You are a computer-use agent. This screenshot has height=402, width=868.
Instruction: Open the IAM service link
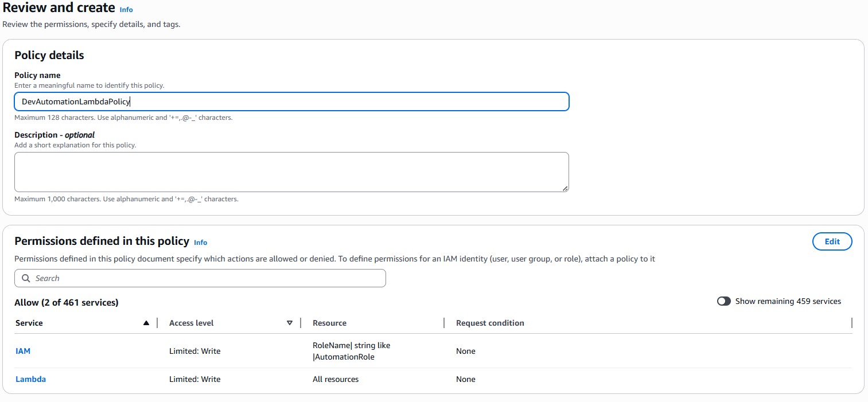point(23,351)
